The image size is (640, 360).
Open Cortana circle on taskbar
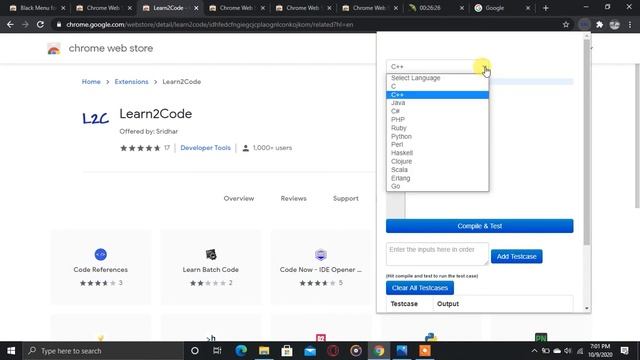[195, 351]
